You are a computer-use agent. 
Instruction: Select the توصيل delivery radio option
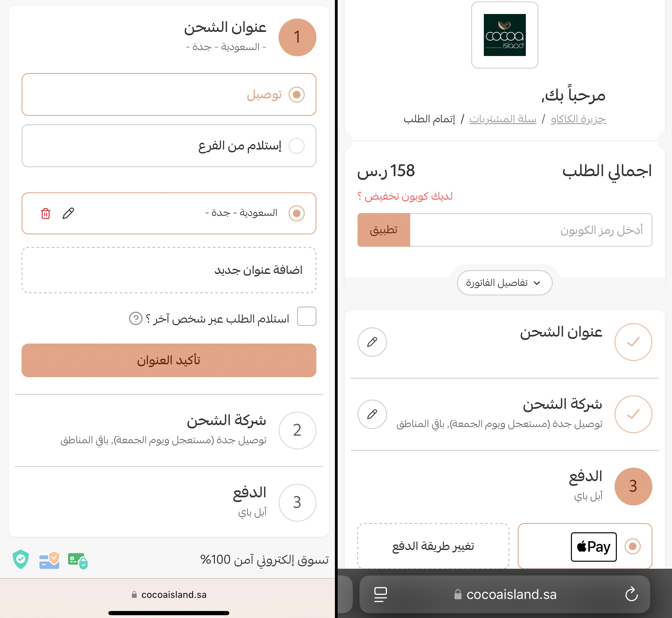(296, 95)
